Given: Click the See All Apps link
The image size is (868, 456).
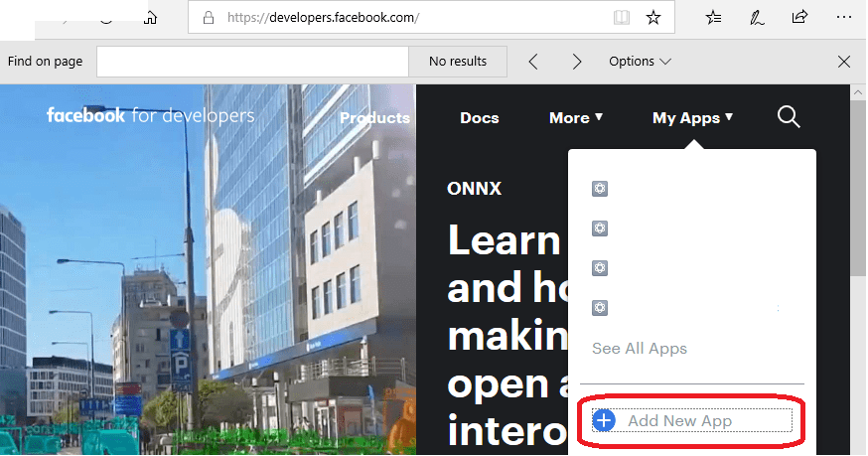Looking at the screenshot, I should [x=639, y=349].
